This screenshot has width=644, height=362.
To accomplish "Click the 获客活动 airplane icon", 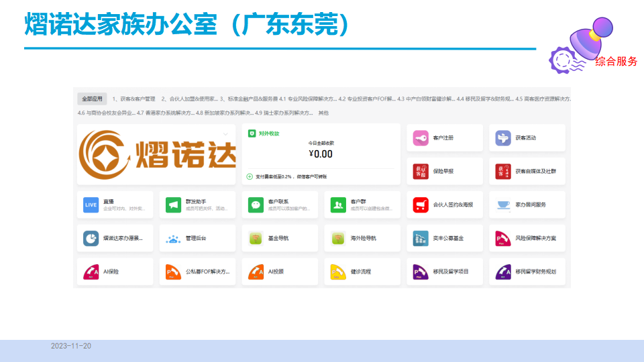I will (503, 138).
